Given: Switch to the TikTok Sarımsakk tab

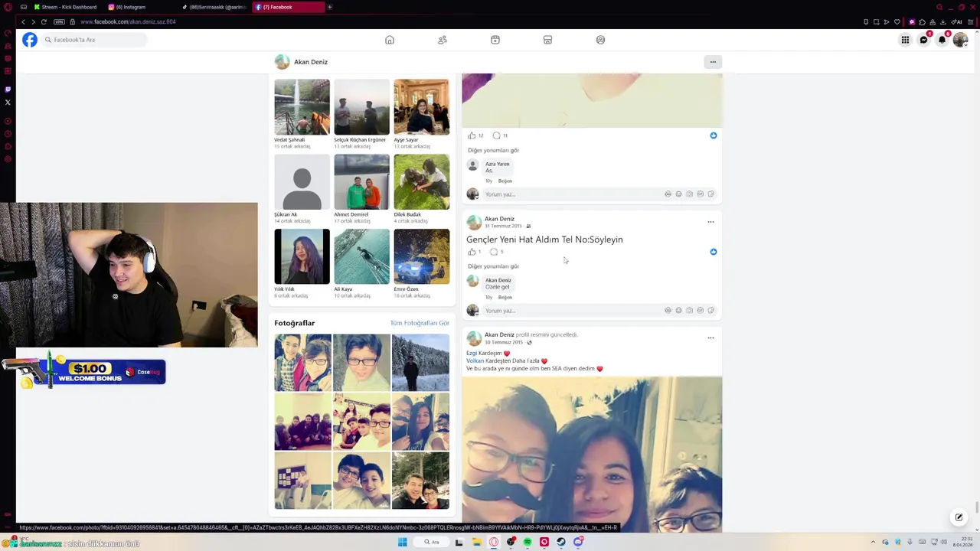Looking at the screenshot, I should [x=214, y=7].
